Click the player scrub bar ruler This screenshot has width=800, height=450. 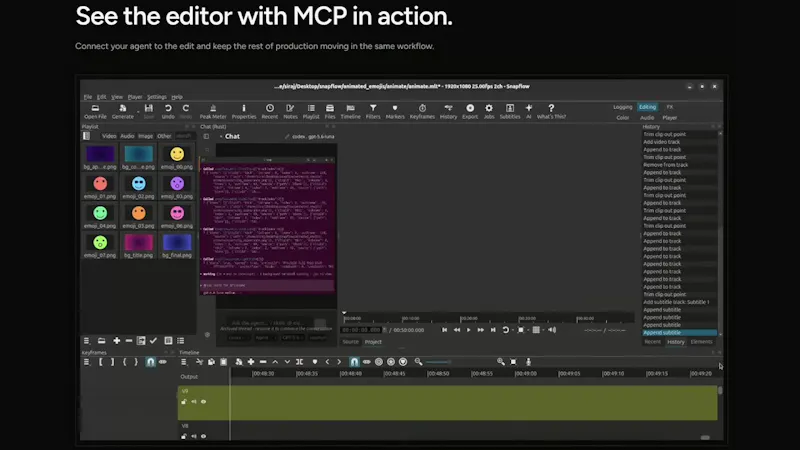tap(488, 318)
